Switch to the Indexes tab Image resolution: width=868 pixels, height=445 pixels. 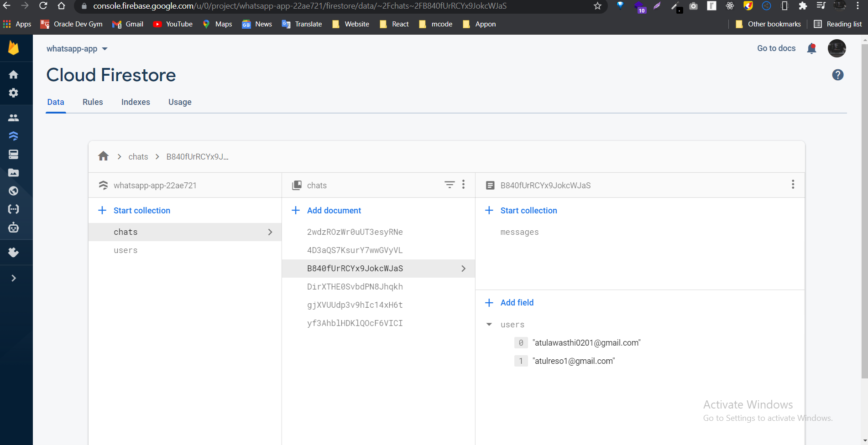click(x=136, y=102)
